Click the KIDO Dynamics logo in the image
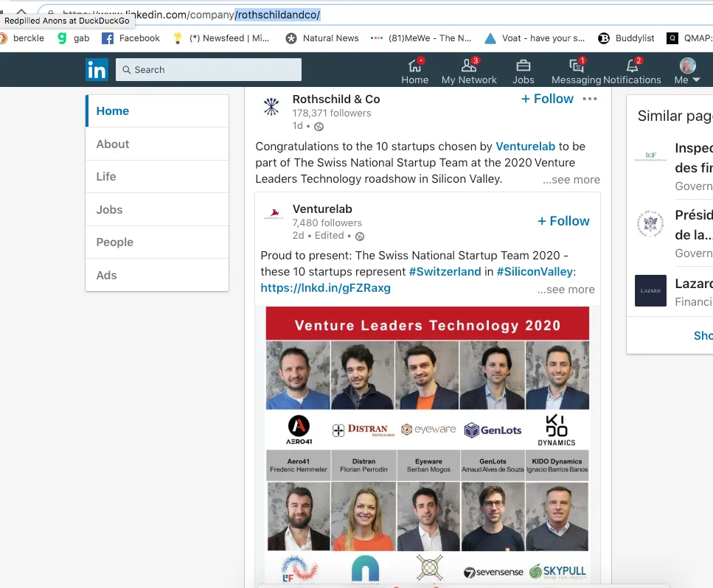The image size is (713, 588). coord(557,430)
